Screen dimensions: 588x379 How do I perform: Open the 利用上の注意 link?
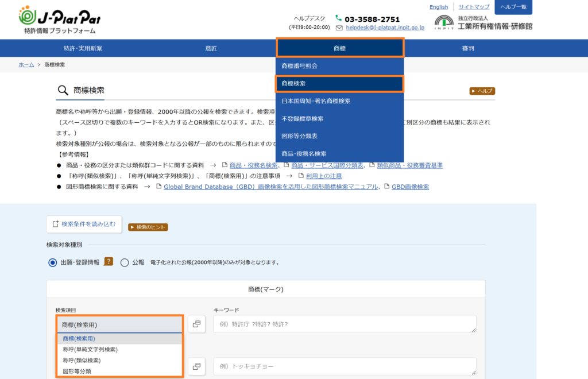click(325, 176)
